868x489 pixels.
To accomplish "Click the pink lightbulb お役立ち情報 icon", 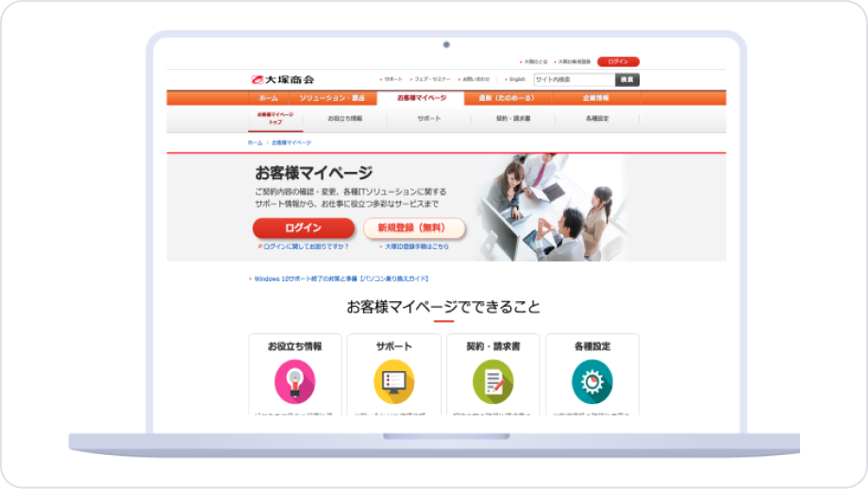I will coord(294,381).
